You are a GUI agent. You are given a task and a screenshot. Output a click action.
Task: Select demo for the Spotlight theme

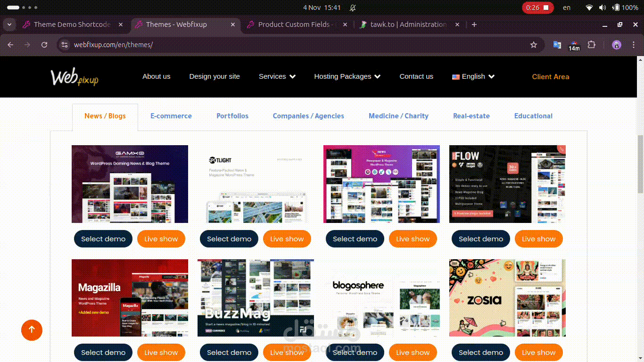[229, 239]
